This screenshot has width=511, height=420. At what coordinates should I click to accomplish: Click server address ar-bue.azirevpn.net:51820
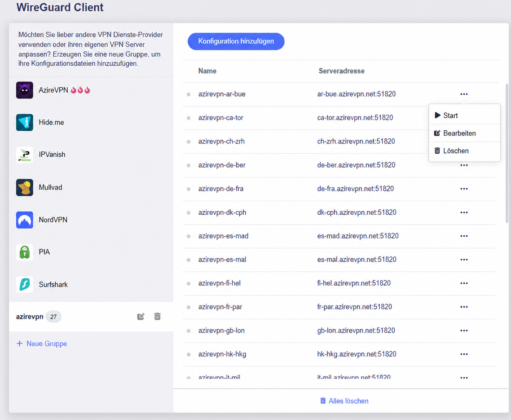357,94
